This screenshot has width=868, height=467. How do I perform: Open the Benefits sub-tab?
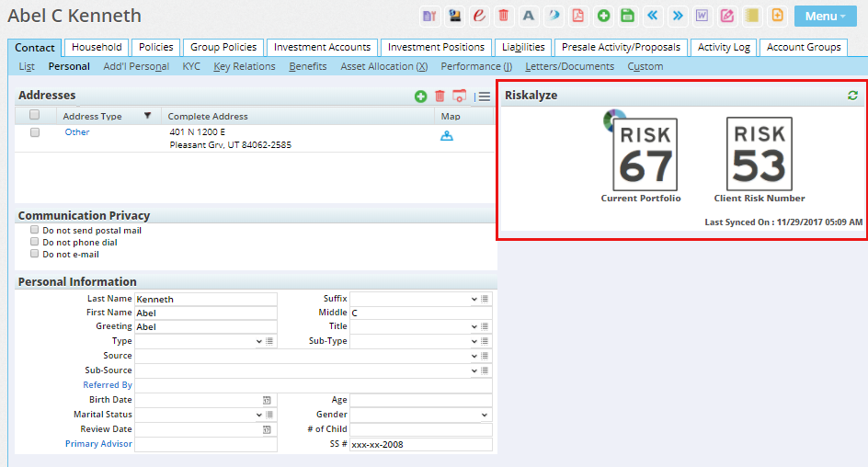tap(308, 66)
